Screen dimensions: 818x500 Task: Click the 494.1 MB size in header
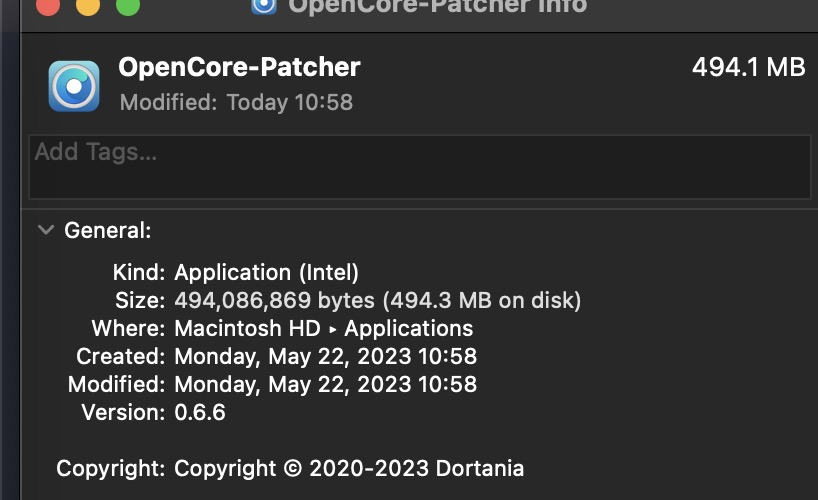coord(748,67)
